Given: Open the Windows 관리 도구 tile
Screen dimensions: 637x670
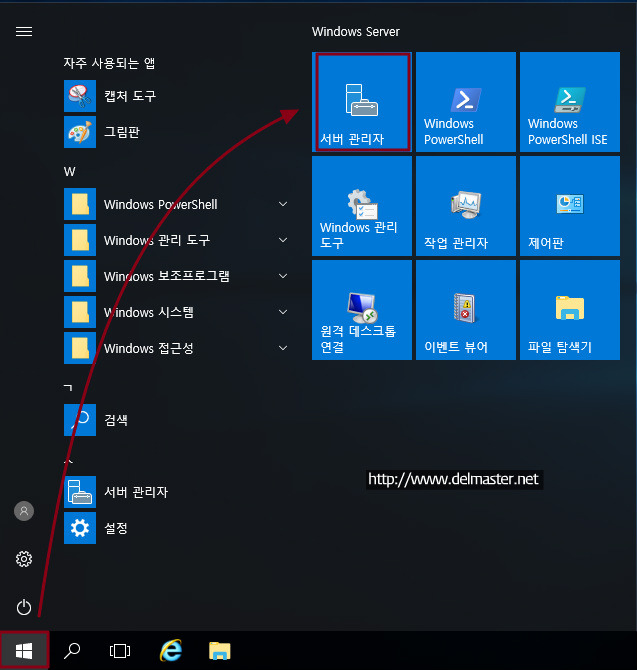Looking at the screenshot, I should (x=362, y=206).
